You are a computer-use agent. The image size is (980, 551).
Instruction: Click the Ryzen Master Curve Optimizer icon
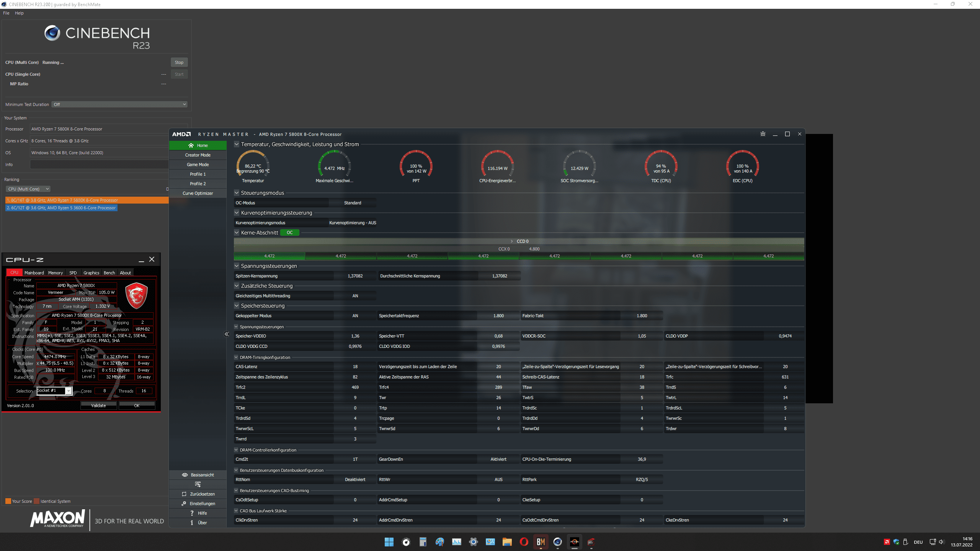(x=197, y=193)
